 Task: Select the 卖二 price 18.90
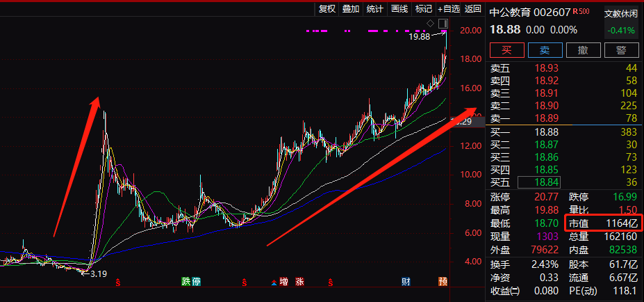tap(546, 106)
